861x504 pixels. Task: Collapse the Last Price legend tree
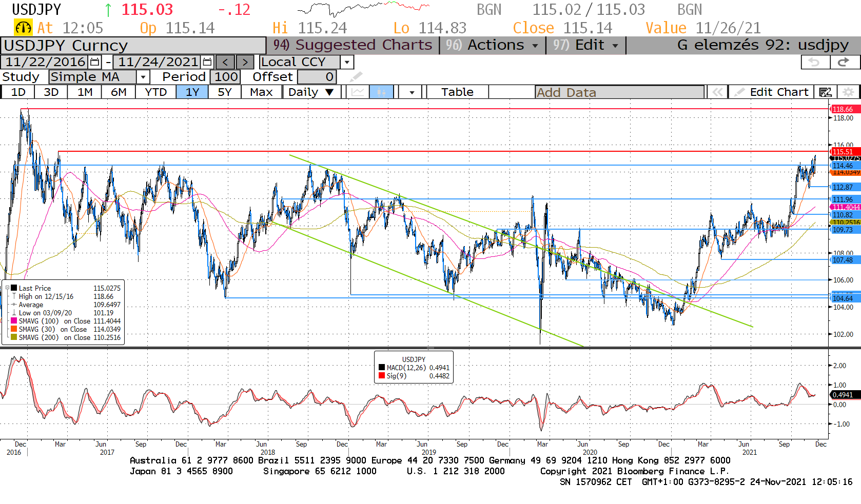coord(7,288)
